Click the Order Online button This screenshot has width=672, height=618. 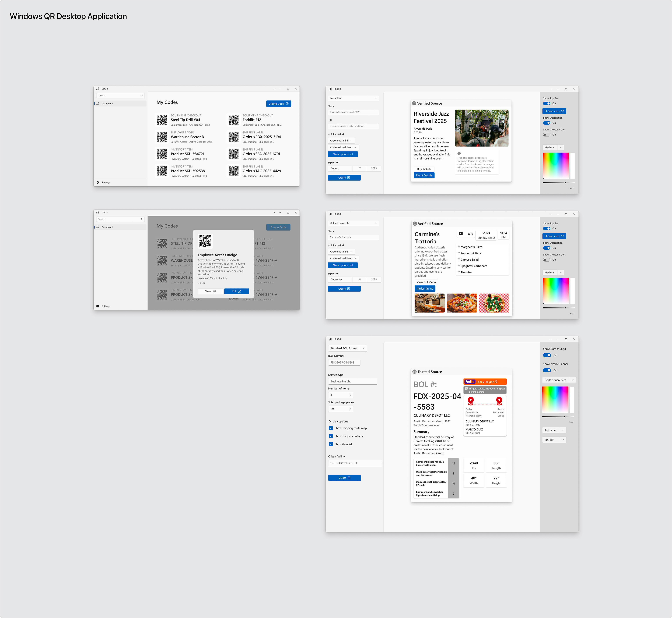coord(425,289)
